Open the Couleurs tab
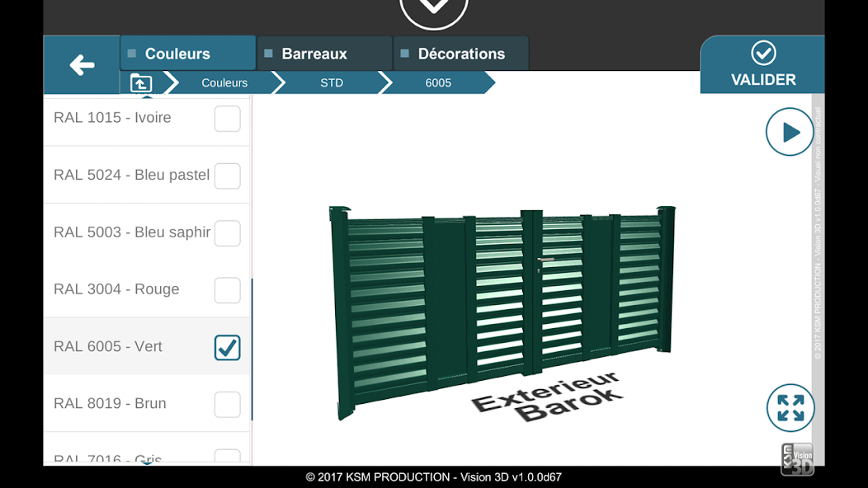Image resolution: width=868 pixels, height=488 pixels. [188, 54]
